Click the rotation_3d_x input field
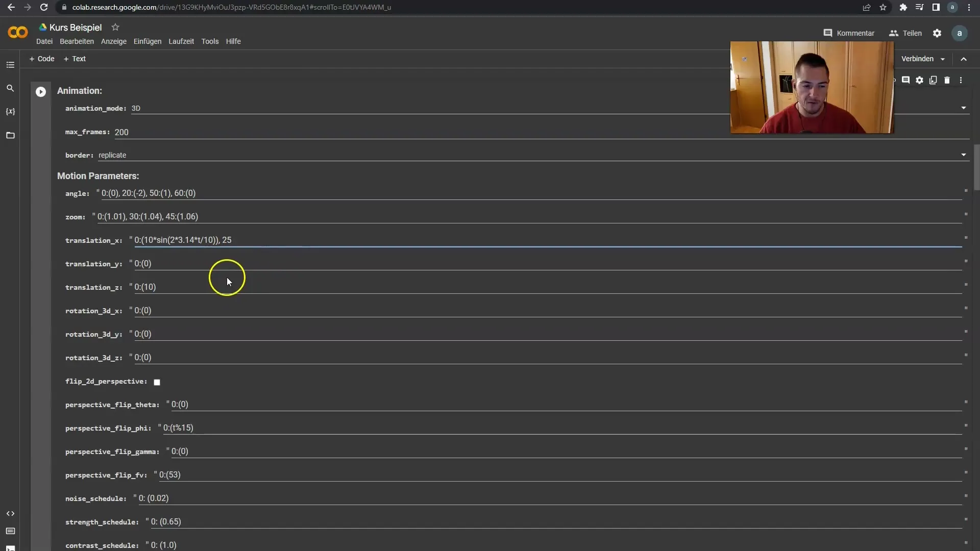The image size is (980, 551). (x=548, y=311)
